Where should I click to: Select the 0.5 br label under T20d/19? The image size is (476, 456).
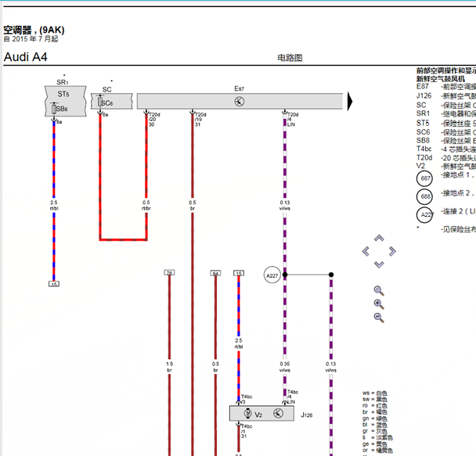[193, 205]
